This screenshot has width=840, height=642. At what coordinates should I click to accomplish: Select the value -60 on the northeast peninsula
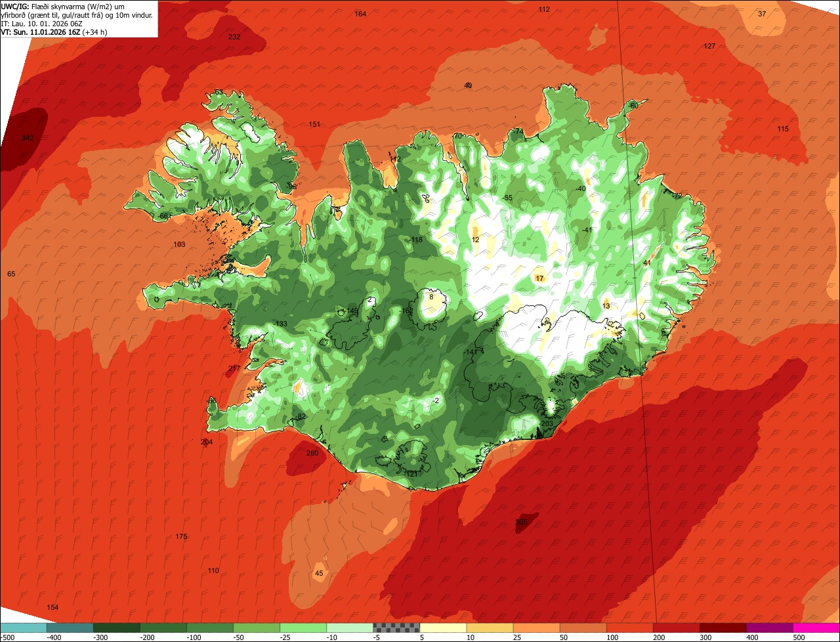click(633, 106)
